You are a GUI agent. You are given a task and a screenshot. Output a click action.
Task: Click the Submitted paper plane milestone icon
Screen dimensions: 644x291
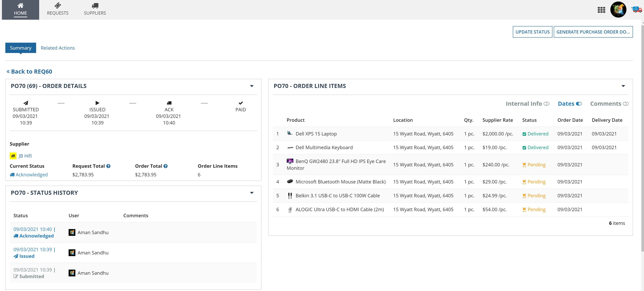click(26, 103)
